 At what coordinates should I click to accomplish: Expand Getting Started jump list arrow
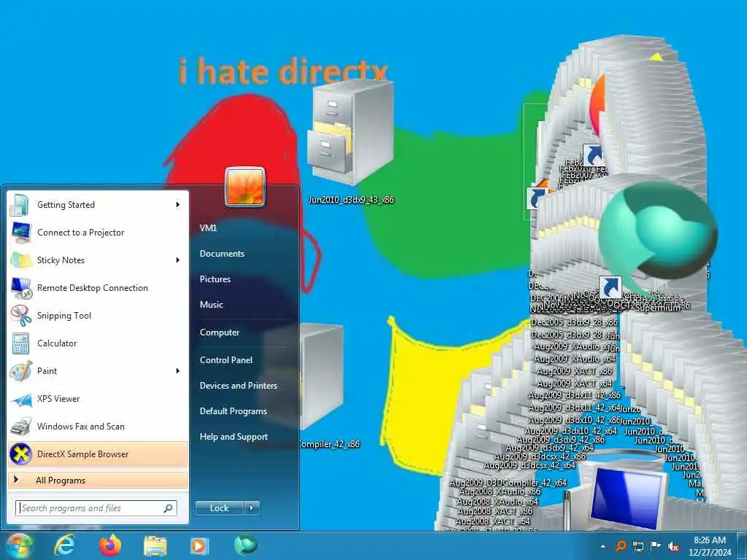pos(178,205)
